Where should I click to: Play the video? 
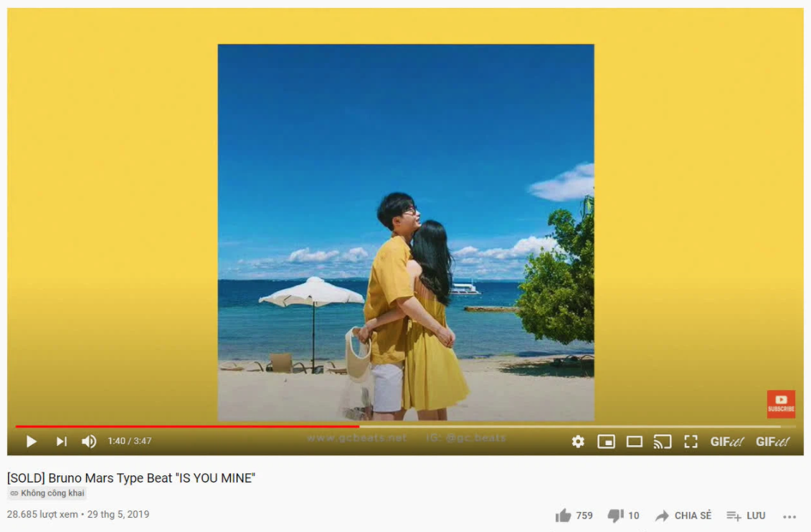[x=31, y=441]
